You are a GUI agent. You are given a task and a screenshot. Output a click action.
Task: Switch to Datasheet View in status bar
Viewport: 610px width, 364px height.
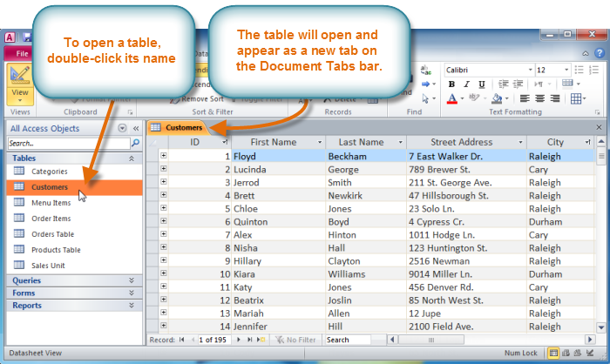coord(554,353)
